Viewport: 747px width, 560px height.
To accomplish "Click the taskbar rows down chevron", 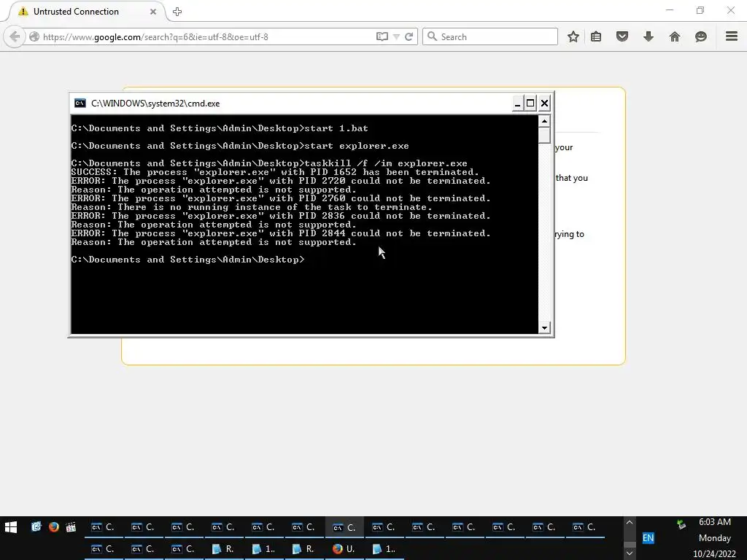I will coord(630,554).
